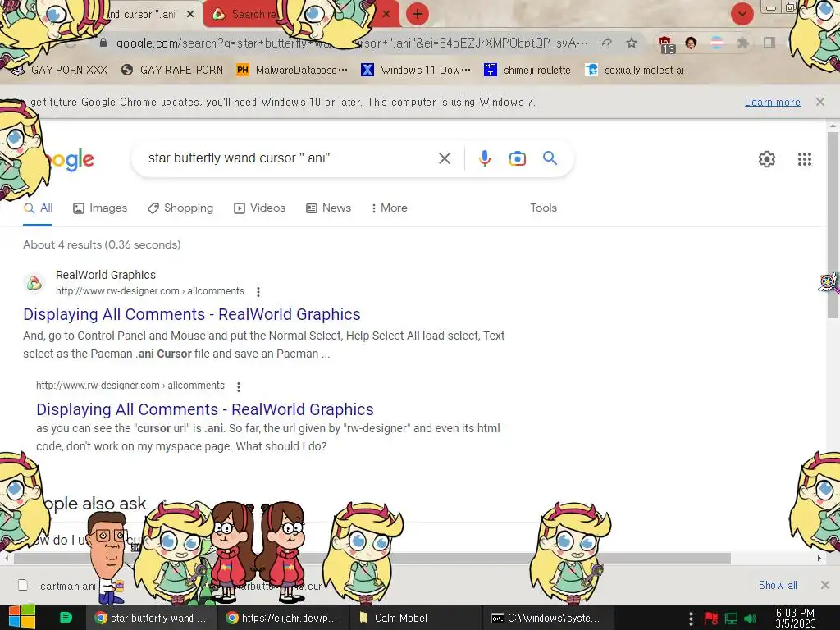The height and width of the screenshot is (630, 840).
Task: Open the browser side panel
Action: point(769,43)
